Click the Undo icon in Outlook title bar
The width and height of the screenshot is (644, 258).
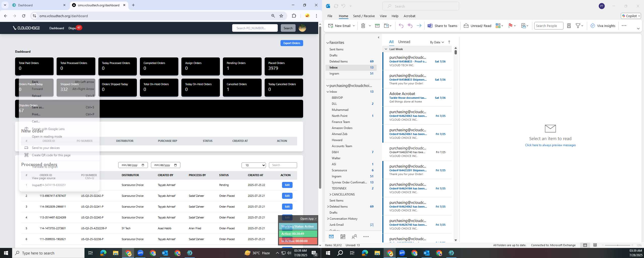click(x=343, y=6)
